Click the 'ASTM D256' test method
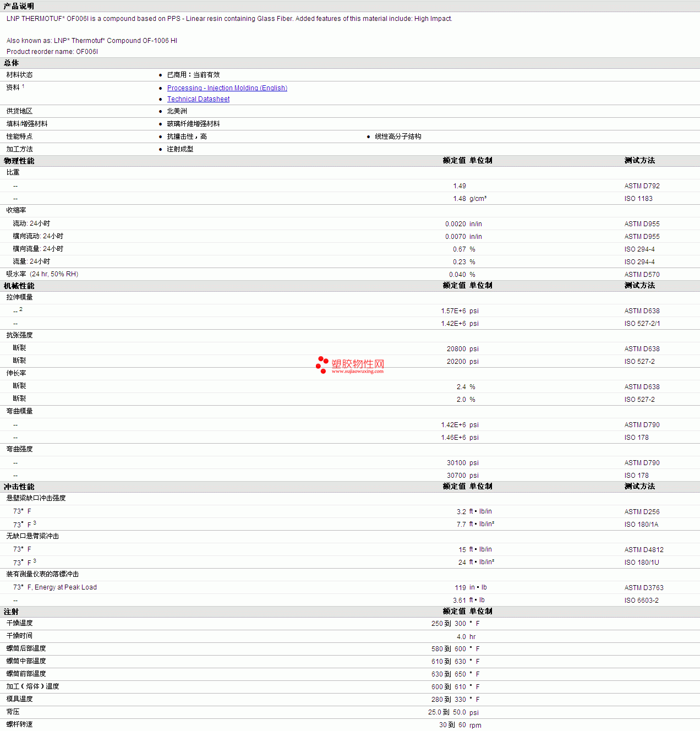700x731 pixels. 642,512
